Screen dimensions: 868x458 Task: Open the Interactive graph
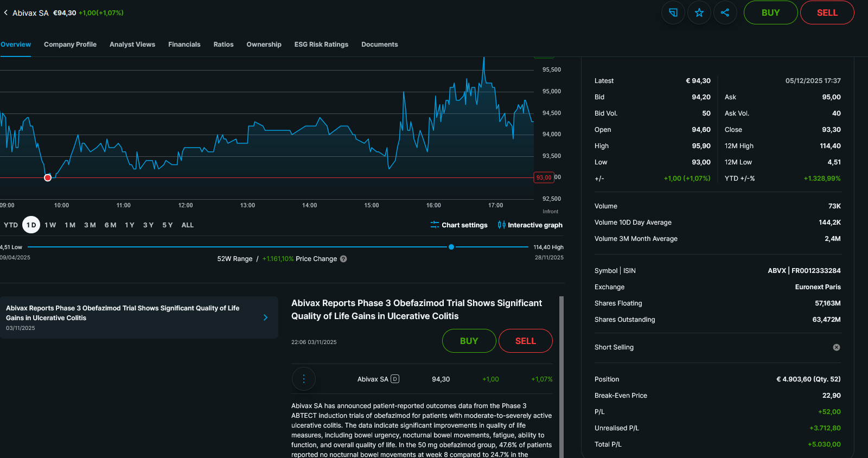pyautogui.click(x=530, y=225)
